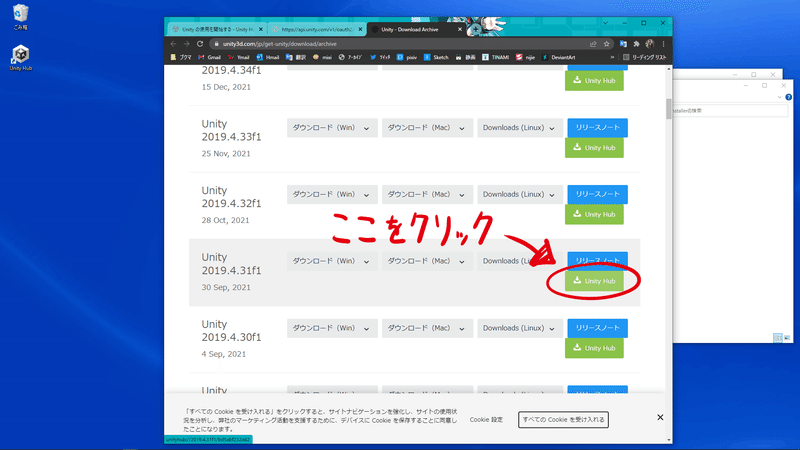
Task: Expand ダウンロード (Mac) dropdown for 2019.4.33f1
Action: click(x=427, y=128)
